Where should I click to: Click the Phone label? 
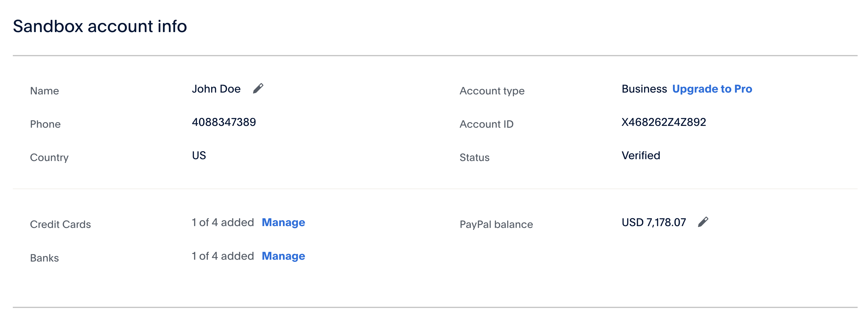tap(45, 124)
